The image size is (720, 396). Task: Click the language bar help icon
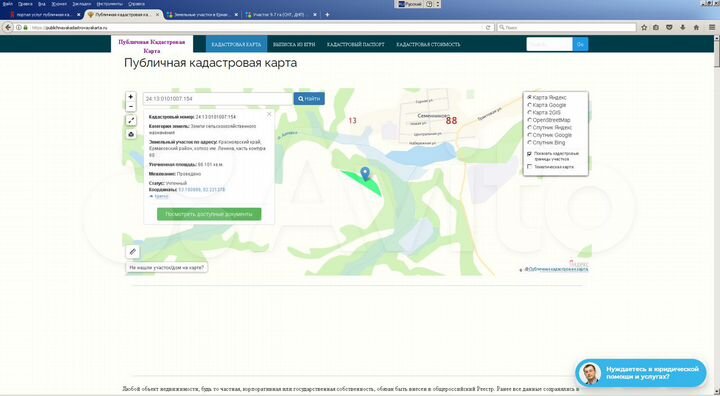(x=429, y=4)
